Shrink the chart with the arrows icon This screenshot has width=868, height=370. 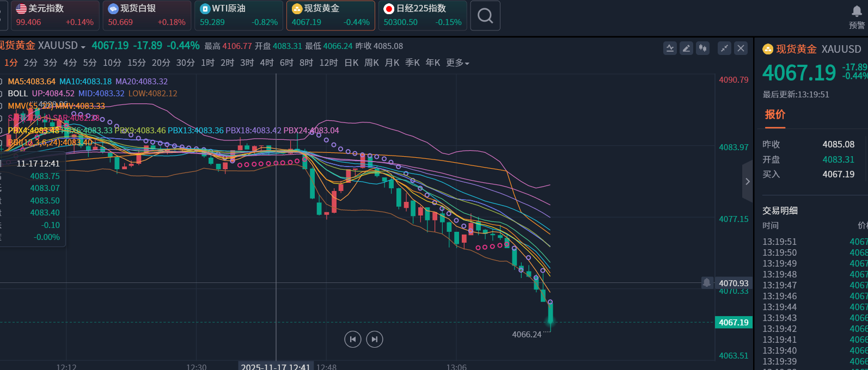[x=724, y=48]
